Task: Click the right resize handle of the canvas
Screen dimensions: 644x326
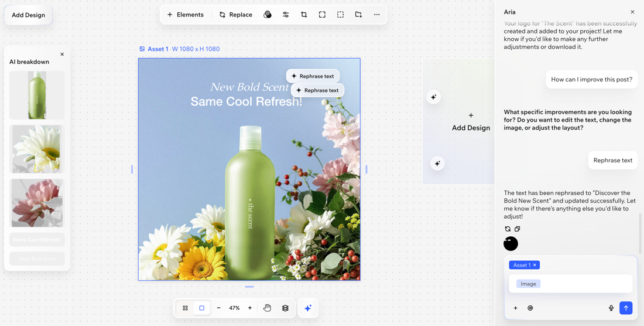Action: (x=366, y=169)
